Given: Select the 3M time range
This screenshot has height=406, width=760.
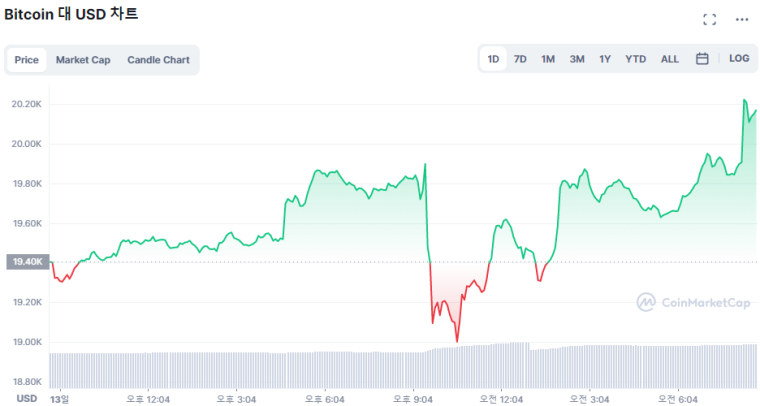Looking at the screenshot, I should click(x=577, y=59).
